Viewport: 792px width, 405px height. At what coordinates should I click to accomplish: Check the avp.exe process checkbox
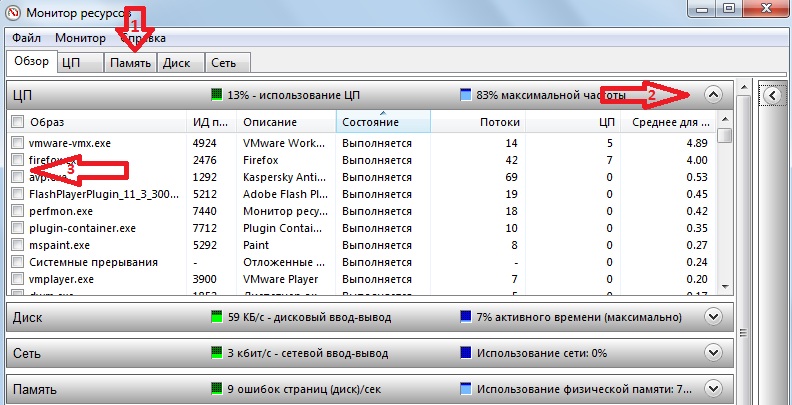[x=18, y=177]
